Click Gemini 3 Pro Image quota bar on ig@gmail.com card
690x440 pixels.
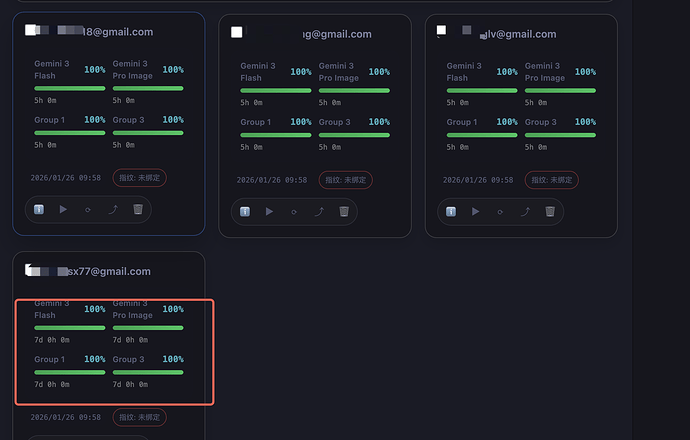(354, 91)
